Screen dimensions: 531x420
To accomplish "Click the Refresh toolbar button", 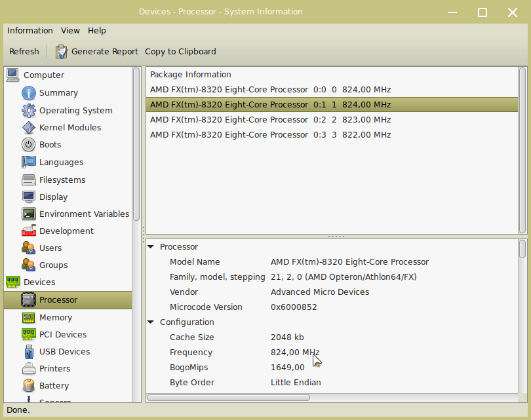I will pos(24,52).
